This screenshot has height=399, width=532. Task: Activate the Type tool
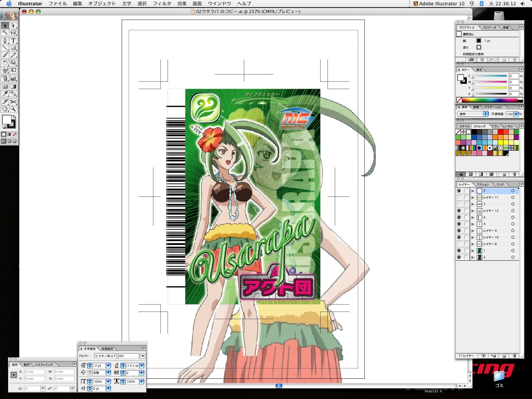(x=13, y=41)
